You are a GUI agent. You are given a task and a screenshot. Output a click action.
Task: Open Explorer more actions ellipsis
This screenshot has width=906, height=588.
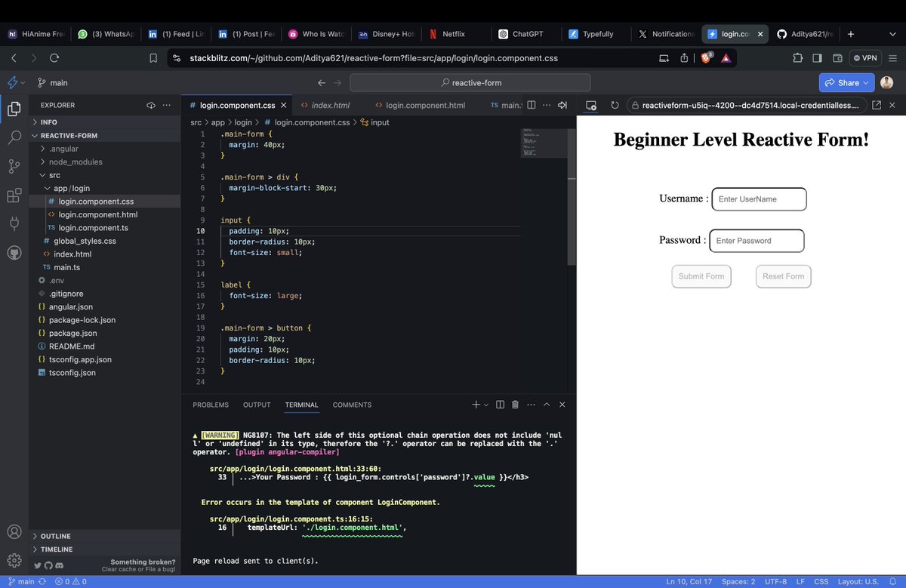167,105
